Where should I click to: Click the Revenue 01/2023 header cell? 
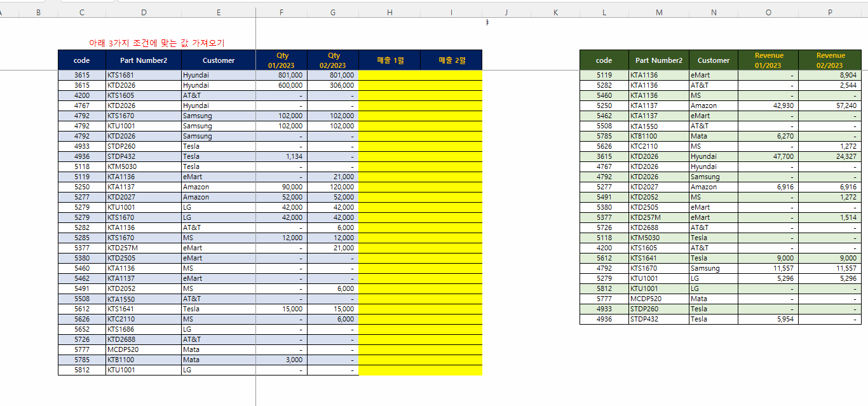click(x=768, y=60)
